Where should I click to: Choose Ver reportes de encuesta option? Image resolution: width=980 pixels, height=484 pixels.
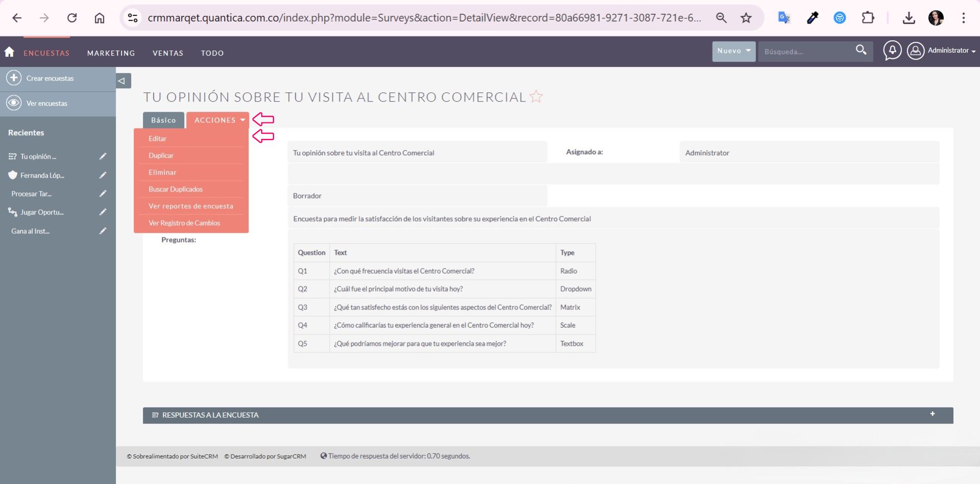[190, 206]
